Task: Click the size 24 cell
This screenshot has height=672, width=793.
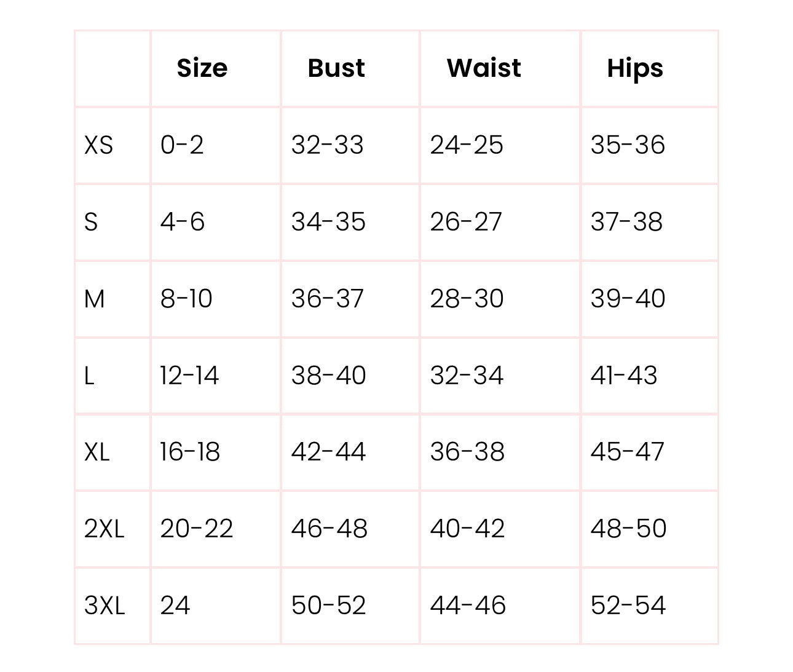Action: coord(175,606)
